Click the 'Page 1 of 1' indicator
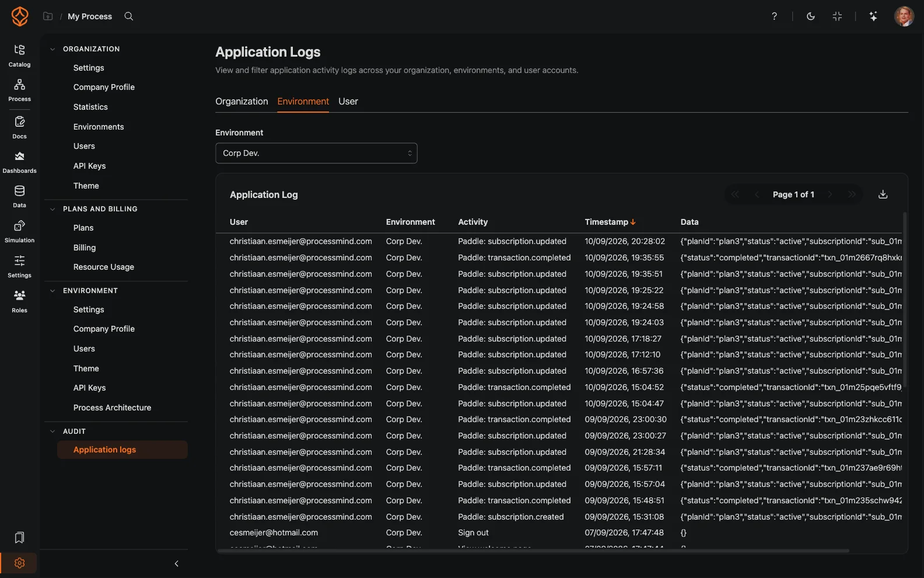The height and width of the screenshot is (578, 924). (793, 194)
